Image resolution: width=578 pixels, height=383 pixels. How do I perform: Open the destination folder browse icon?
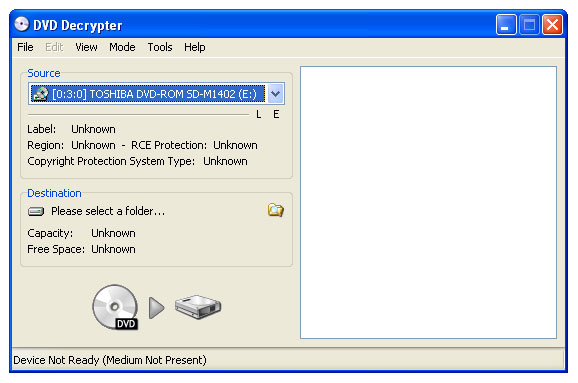pos(275,210)
